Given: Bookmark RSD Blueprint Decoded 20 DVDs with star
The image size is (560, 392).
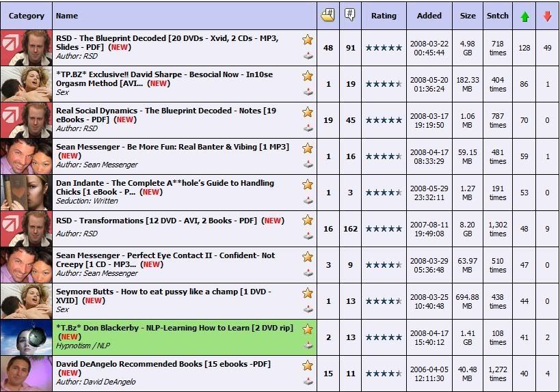Looking at the screenshot, I should point(308,40).
